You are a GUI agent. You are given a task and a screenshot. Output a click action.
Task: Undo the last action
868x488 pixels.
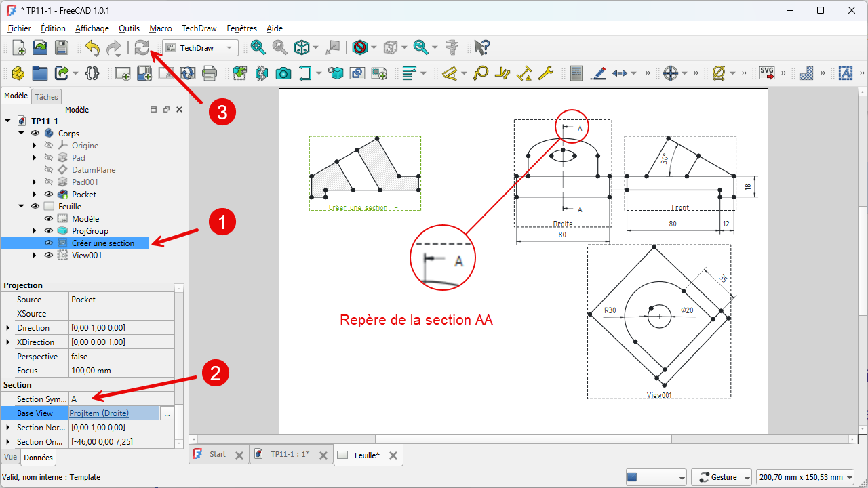(92, 47)
